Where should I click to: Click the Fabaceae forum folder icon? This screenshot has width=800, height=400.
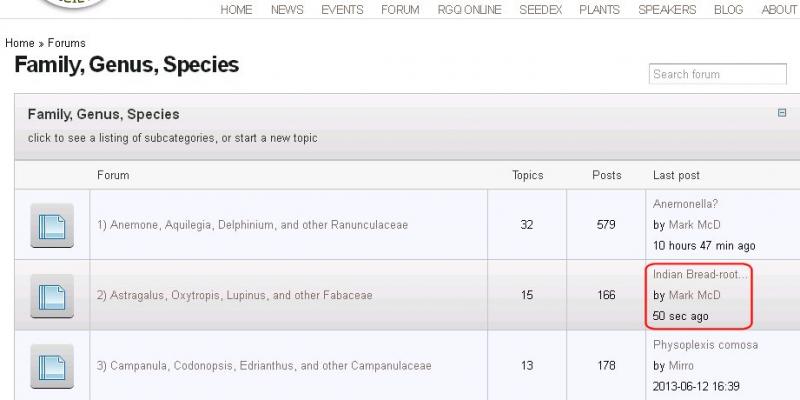pos(52,296)
